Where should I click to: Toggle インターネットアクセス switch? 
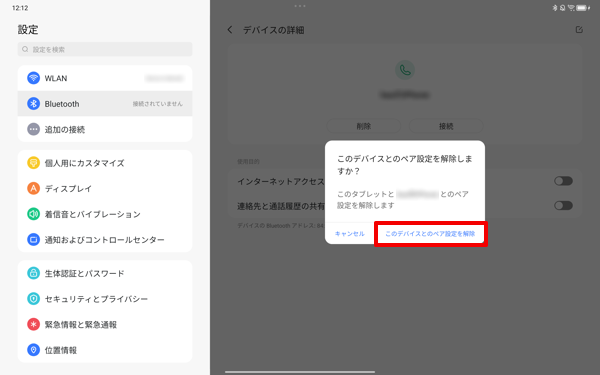[563, 181]
